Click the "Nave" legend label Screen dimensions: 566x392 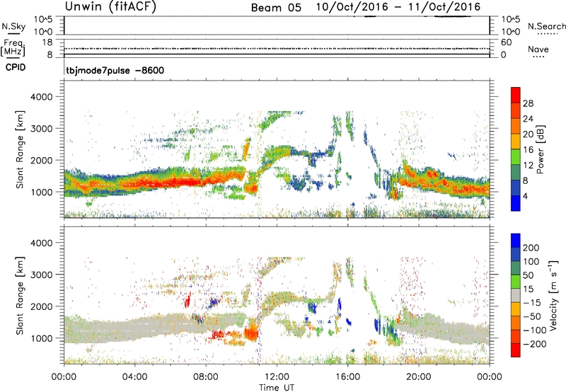pyautogui.click(x=538, y=49)
